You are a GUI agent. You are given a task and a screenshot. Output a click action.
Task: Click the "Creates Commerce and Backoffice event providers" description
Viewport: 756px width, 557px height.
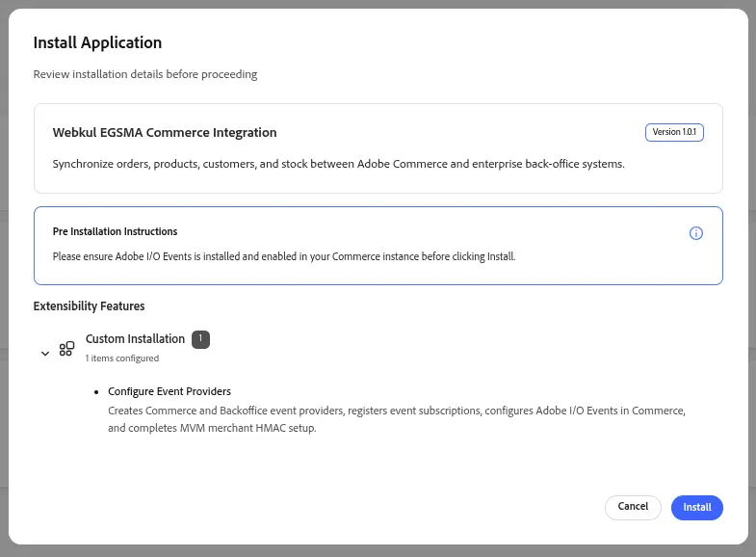coord(397,419)
